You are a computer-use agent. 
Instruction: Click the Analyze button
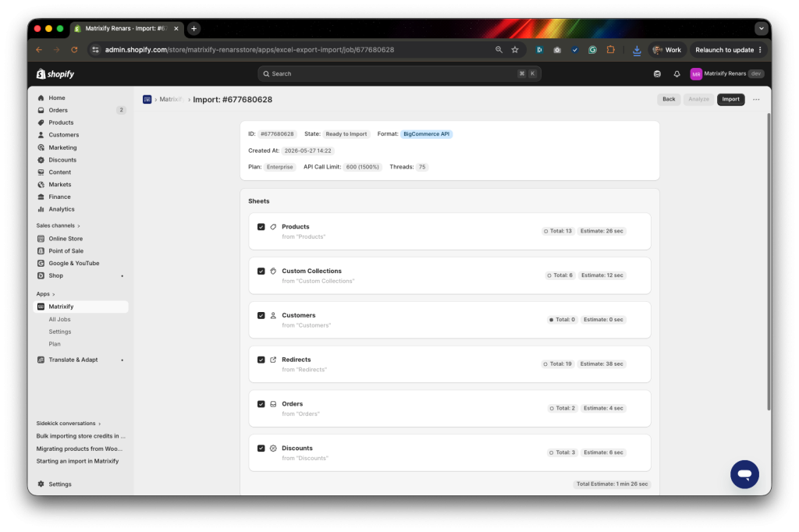[698, 99]
